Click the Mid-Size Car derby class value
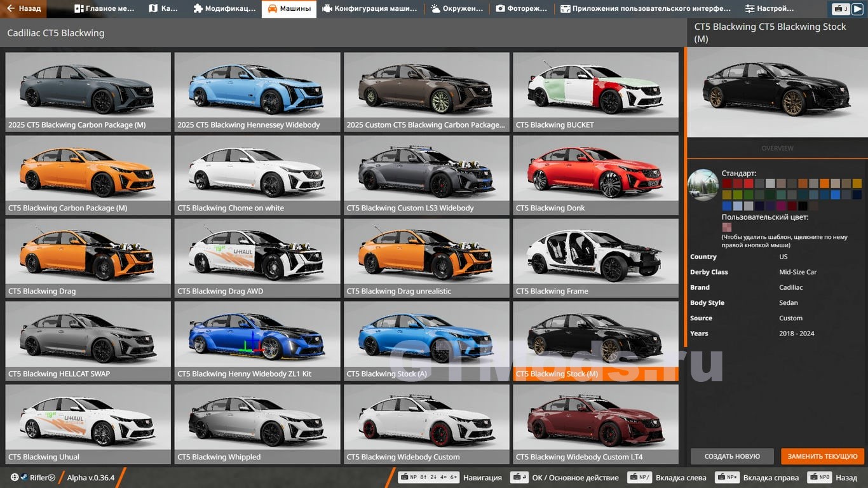This screenshot has height=488, width=868. click(x=798, y=272)
